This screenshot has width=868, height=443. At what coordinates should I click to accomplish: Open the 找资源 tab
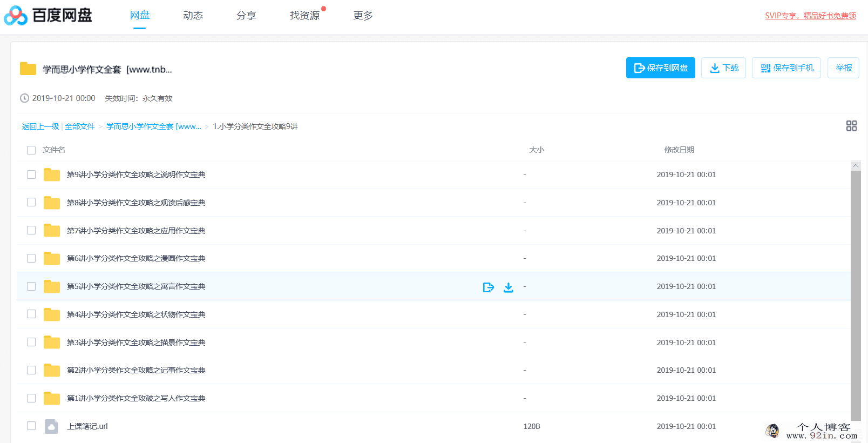(x=305, y=16)
